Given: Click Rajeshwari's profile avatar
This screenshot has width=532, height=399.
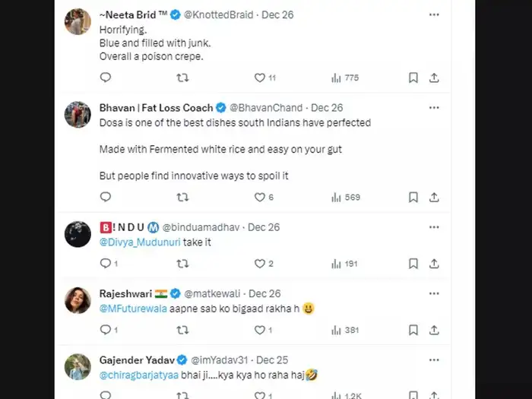Looking at the screenshot, I should (x=78, y=300).
